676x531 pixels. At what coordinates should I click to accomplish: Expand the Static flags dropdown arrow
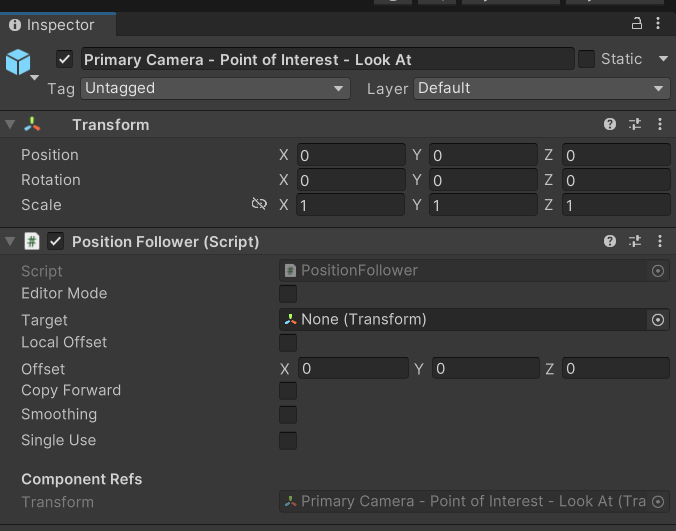click(x=662, y=59)
